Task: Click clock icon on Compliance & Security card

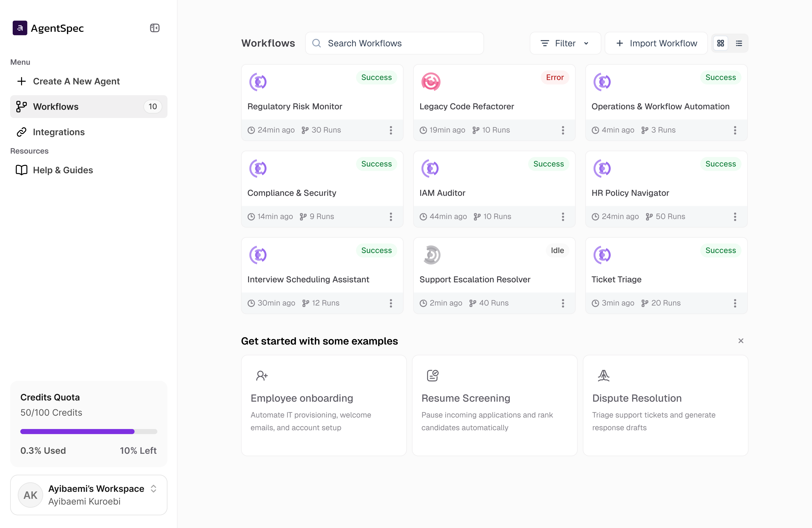Action: pos(251,217)
